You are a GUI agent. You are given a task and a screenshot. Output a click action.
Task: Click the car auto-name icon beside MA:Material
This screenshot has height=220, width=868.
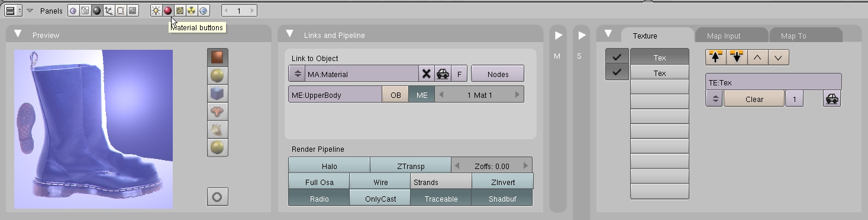click(443, 74)
